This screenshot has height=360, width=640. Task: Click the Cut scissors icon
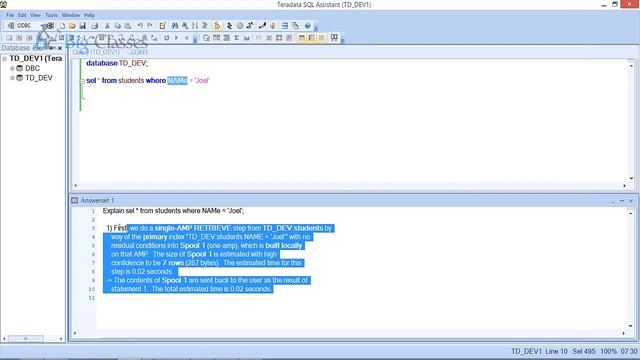107,26
